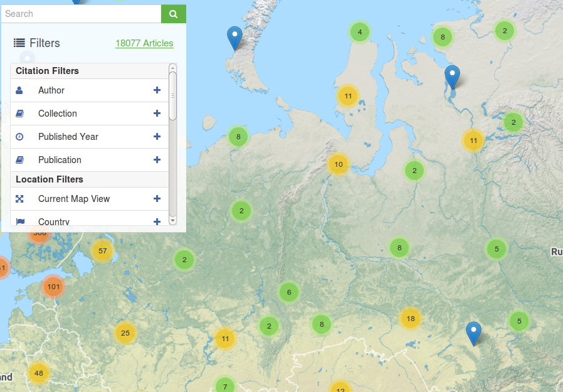This screenshot has height=392, width=563.
Task: Open the yellow cluster marker labeled 12
Action: [x=340, y=386]
